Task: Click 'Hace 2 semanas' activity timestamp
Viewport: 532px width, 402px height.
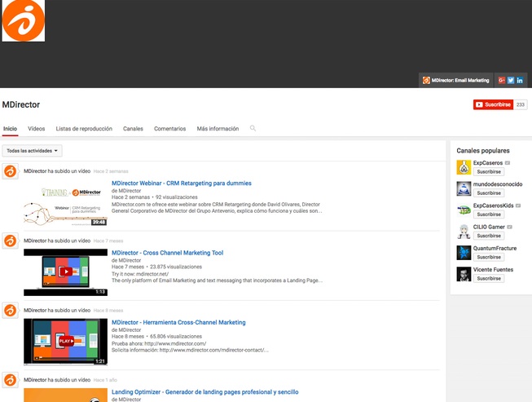Action: click(111, 171)
